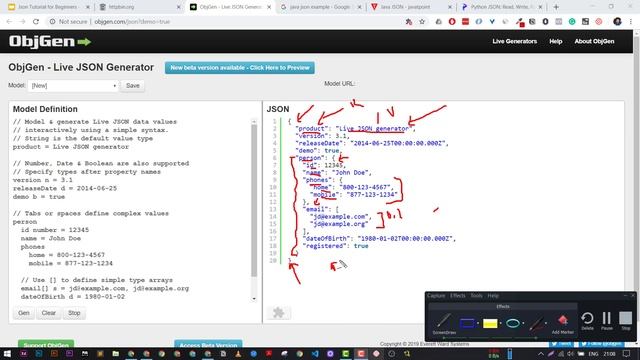This screenshot has height=360, width=640.
Task: Click the new beta version preview banner
Action: click(240, 68)
